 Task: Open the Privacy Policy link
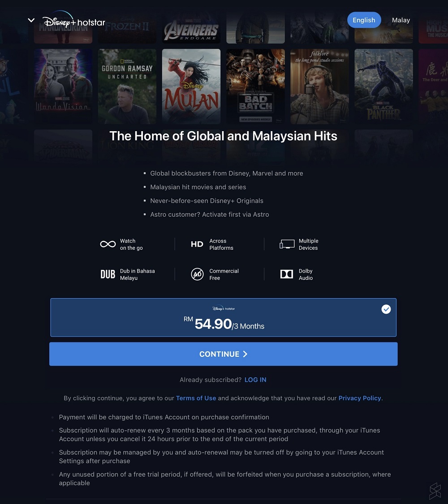click(x=360, y=398)
